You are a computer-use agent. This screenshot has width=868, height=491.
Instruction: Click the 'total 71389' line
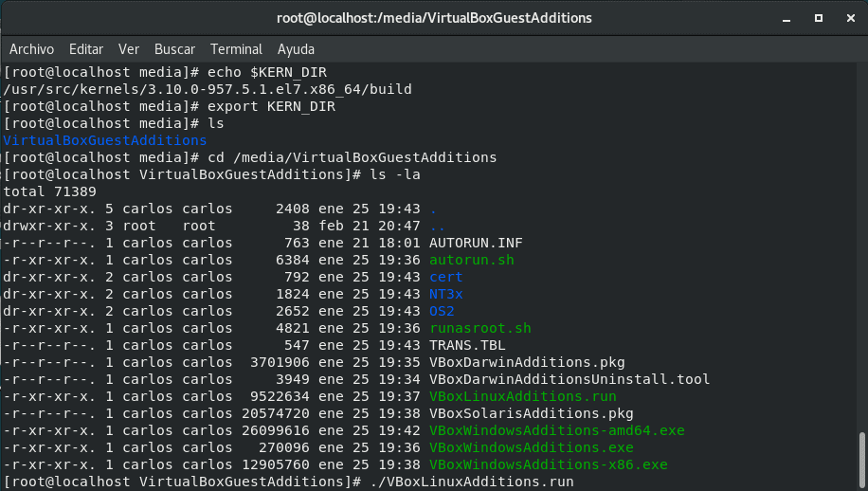pos(50,192)
